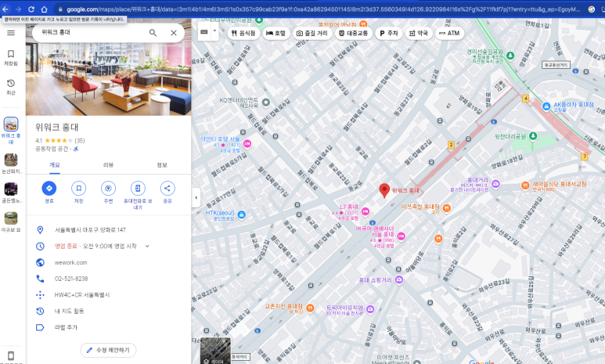The height and width of the screenshot is (364, 605).
Task: Open the Saved (저장됨) sidebar item
Action: click(11, 57)
